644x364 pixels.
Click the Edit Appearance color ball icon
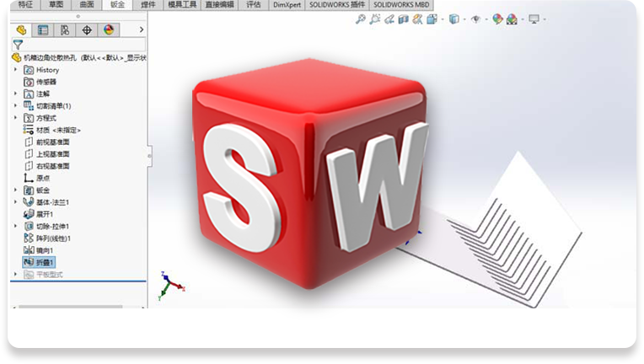[x=497, y=19]
